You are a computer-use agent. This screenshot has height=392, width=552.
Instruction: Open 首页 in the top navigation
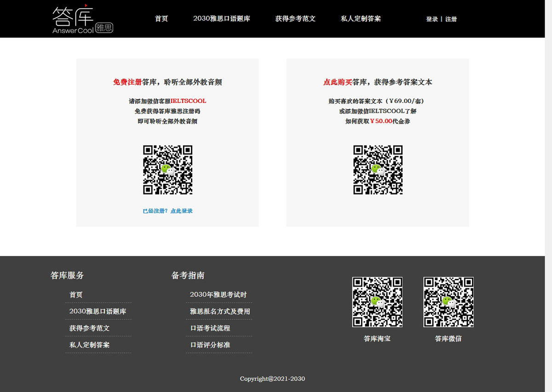pyautogui.click(x=161, y=19)
